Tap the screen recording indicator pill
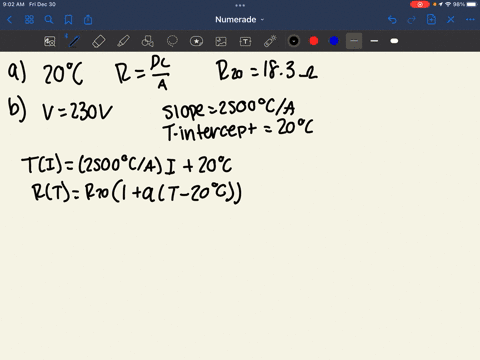This screenshot has height=360, width=480. pos(420,5)
